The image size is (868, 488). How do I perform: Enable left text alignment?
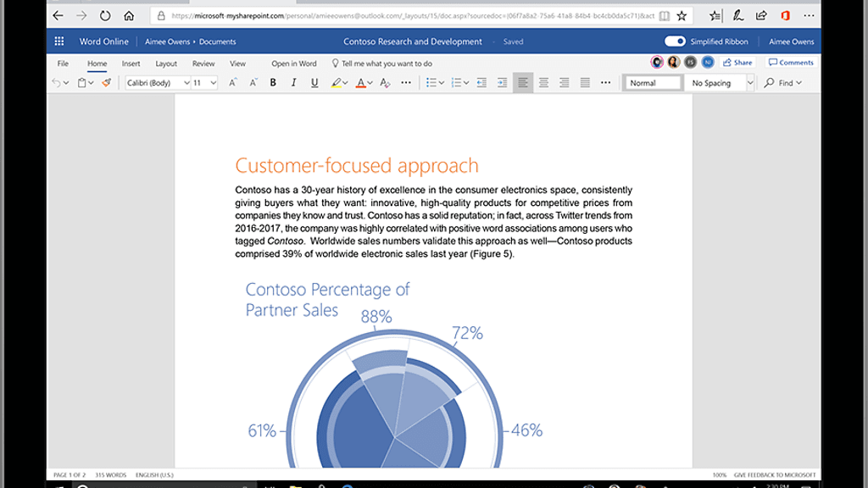click(x=523, y=83)
